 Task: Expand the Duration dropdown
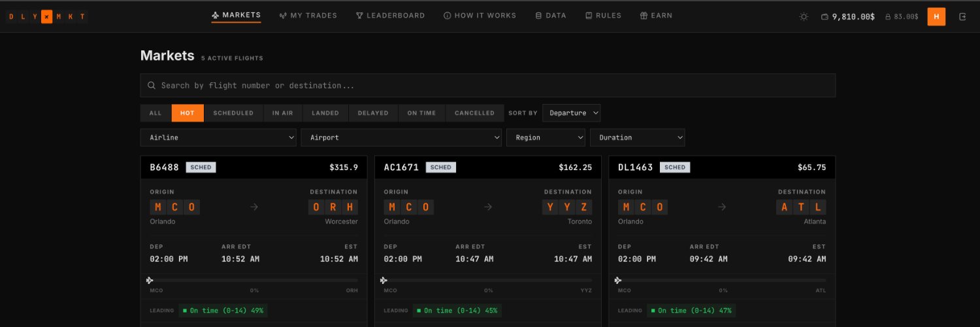tap(638, 137)
